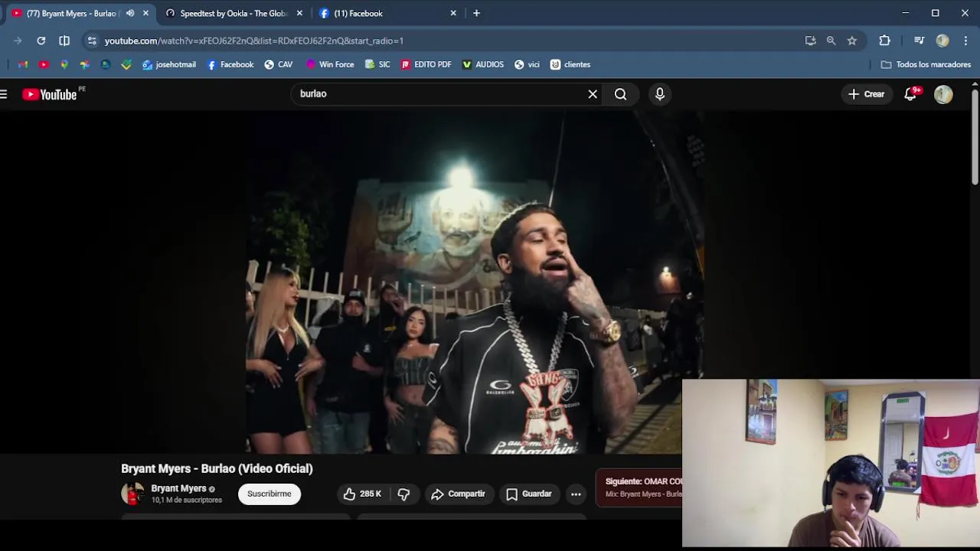Click the address bar URL
The height and width of the screenshot is (551, 980).
[254, 41]
